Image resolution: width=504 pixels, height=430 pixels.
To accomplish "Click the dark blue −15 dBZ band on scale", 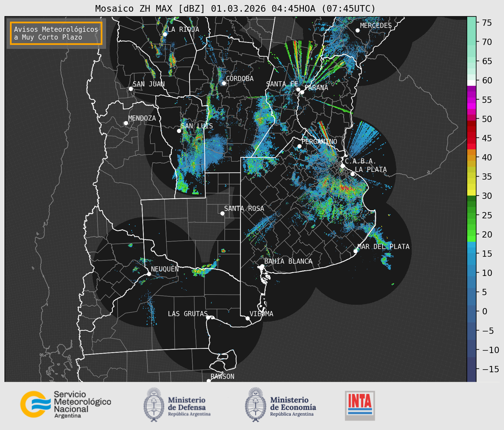I will (471, 370).
